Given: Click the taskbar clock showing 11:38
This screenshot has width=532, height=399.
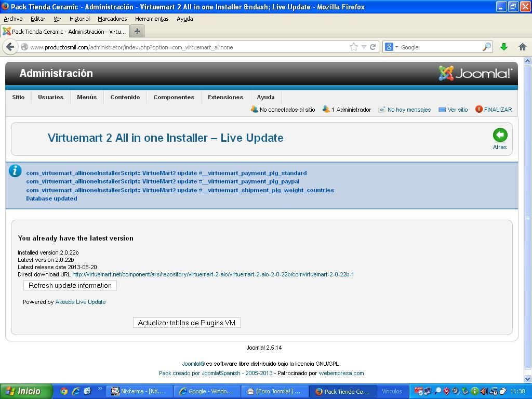Looking at the screenshot, I should tap(518, 391).
